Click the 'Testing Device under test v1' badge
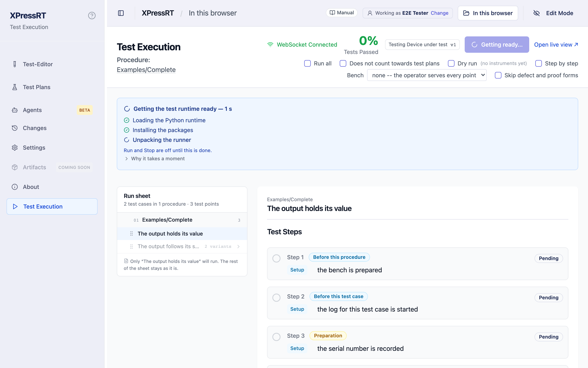Screen dimensions: 588x368 click(422, 45)
